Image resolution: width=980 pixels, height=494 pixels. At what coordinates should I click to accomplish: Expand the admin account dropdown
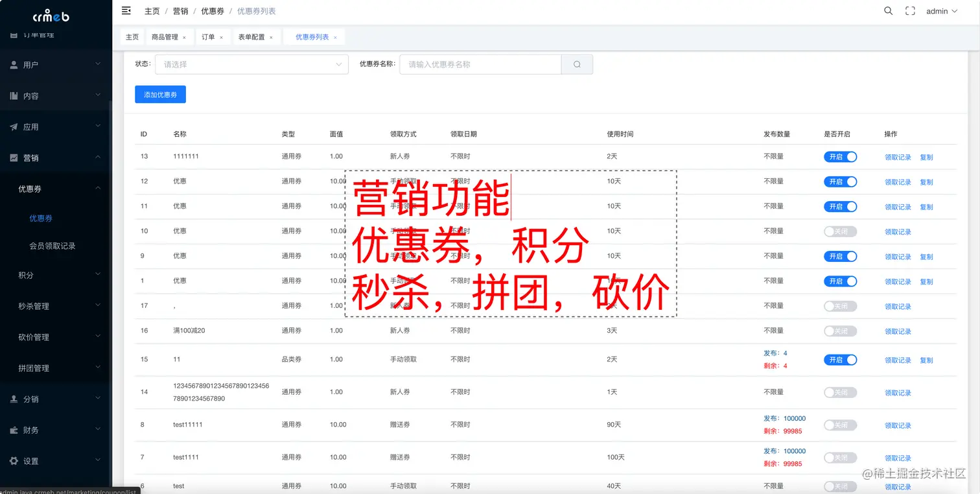[x=940, y=10]
